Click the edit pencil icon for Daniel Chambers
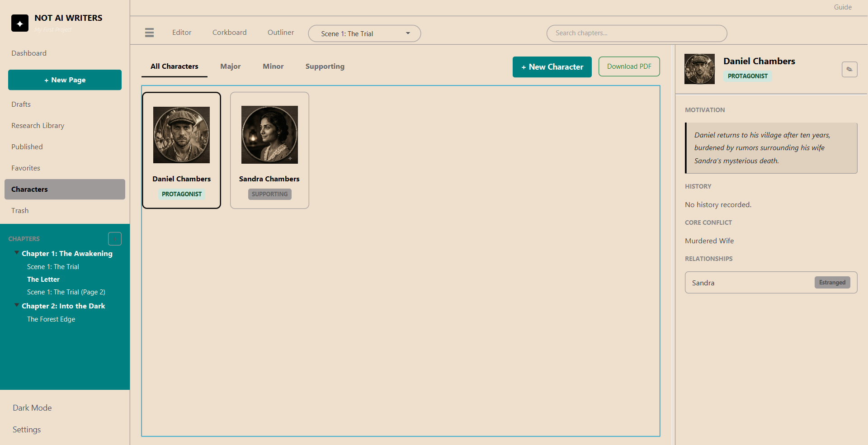Screen dimensions: 868x445 tap(849, 69)
